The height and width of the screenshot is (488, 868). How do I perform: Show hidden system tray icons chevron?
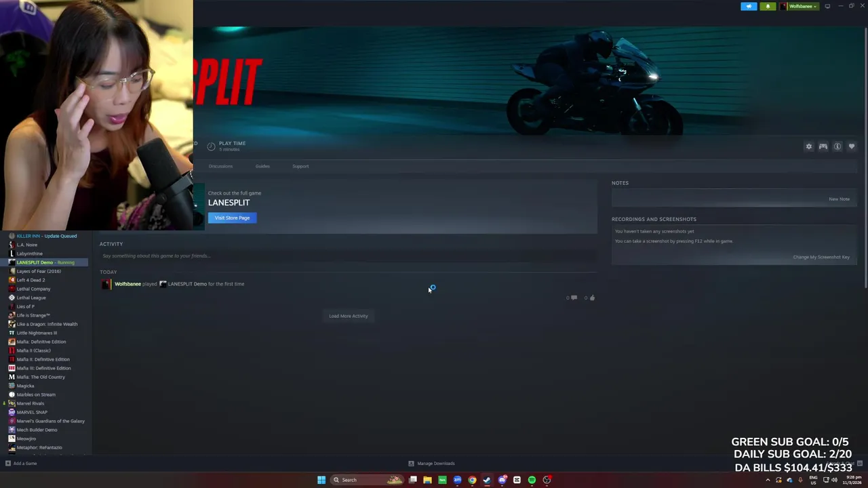pyautogui.click(x=768, y=480)
